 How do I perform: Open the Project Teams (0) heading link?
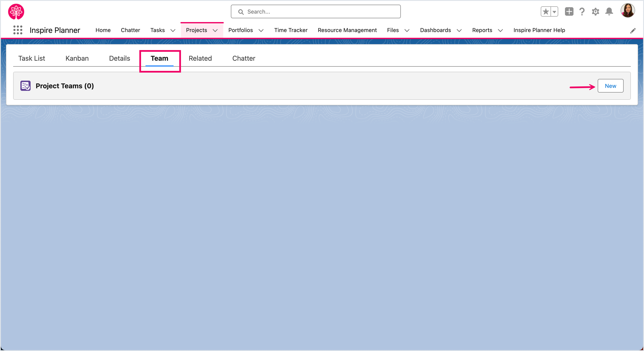(65, 86)
